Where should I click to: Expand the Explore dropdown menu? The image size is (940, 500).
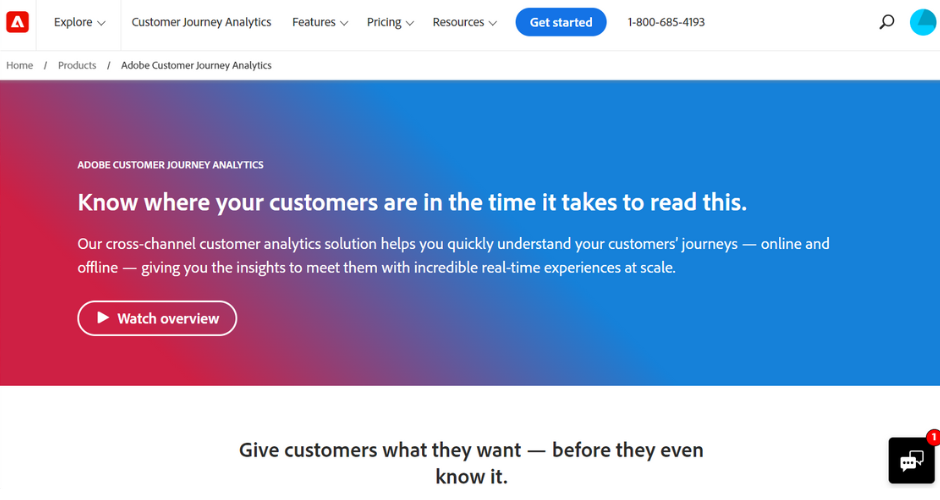tap(79, 22)
